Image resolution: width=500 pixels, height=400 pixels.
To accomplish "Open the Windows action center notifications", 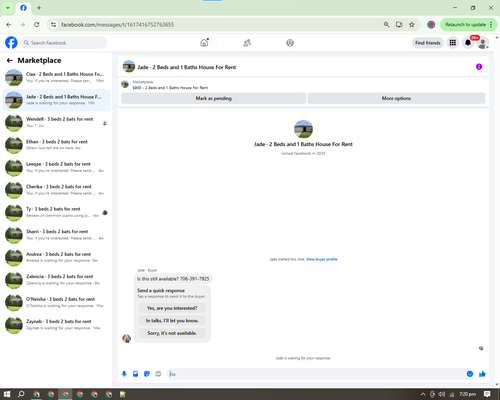I will click(487, 394).
